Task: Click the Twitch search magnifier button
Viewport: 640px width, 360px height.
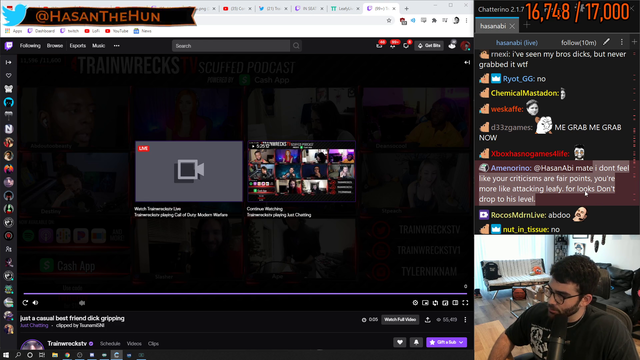Action: [x=296, y=46]
